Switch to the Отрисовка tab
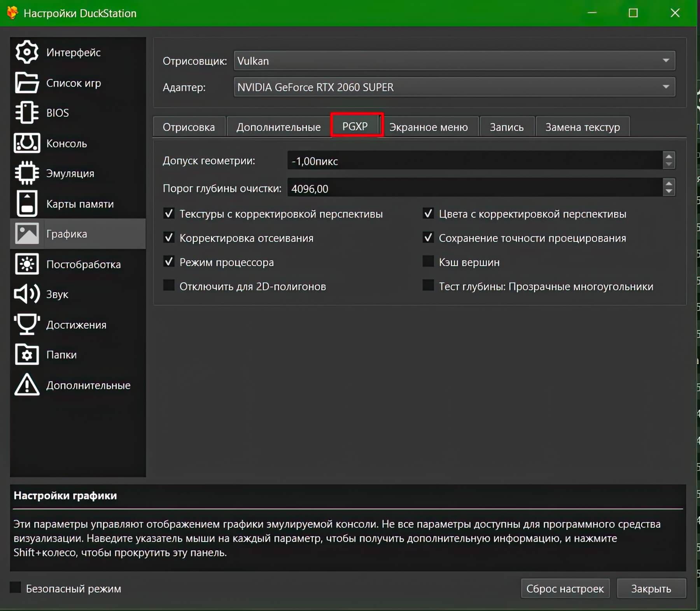The image size is (700, 611). [189, 127]
